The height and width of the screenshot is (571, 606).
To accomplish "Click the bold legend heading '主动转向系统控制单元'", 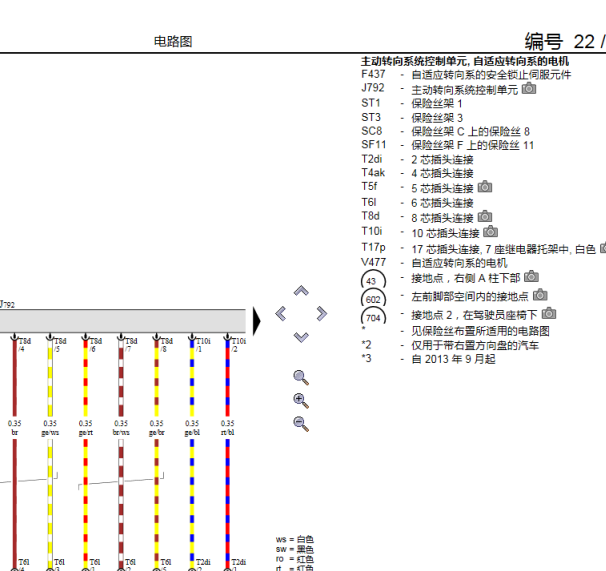I will tap(465, 61).
